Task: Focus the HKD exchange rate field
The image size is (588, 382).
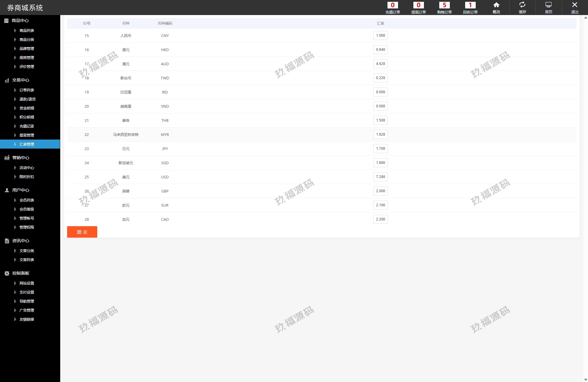Action: (x=380, y=50)
